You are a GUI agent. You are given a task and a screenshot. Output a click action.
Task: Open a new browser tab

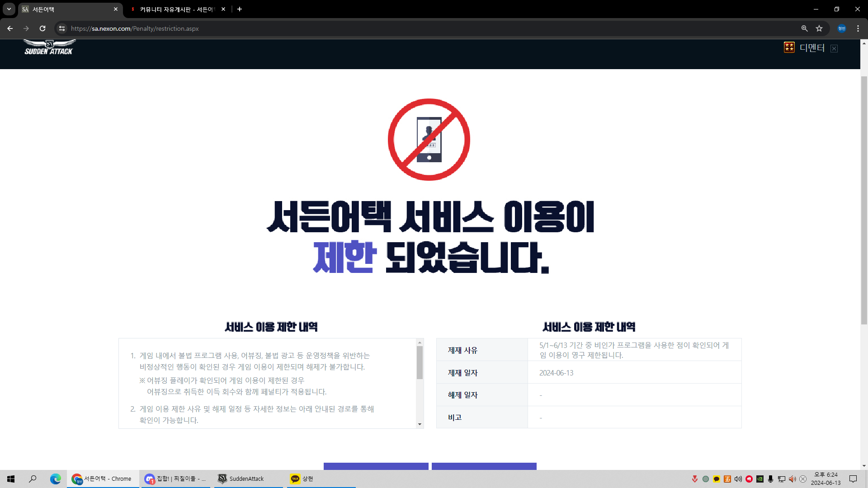[x=240, y=9]
